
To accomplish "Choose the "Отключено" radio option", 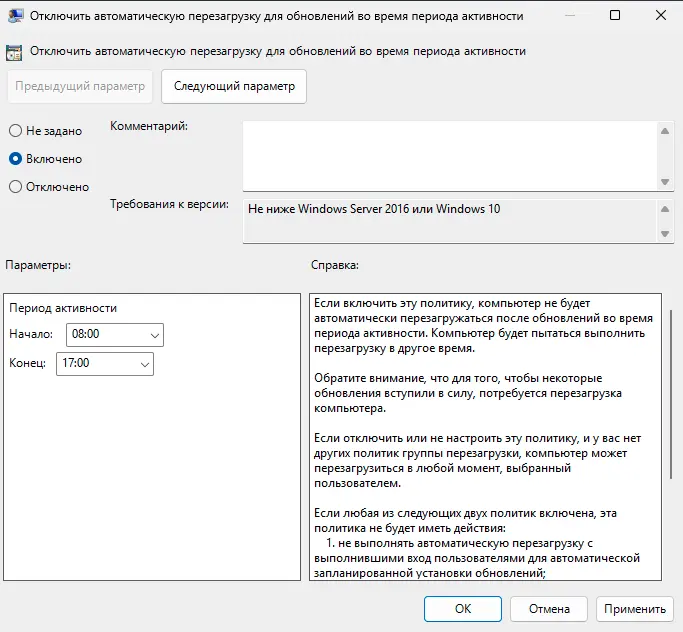I will click(x=15, y=186).
